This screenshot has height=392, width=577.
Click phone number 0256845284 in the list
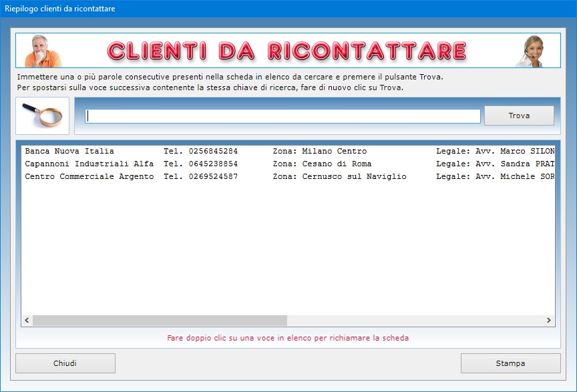point(200,151)
